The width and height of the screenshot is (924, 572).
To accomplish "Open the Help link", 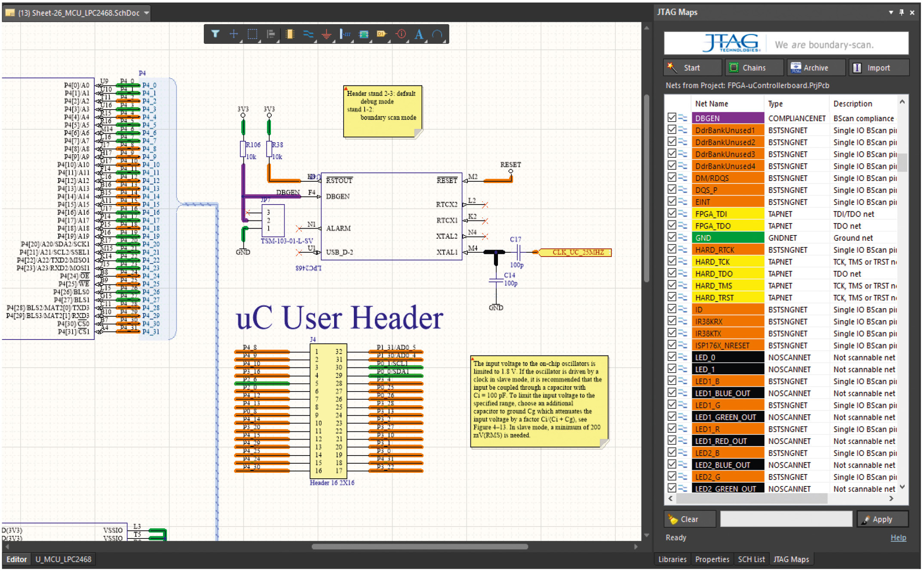I will [x=898, y=538].
